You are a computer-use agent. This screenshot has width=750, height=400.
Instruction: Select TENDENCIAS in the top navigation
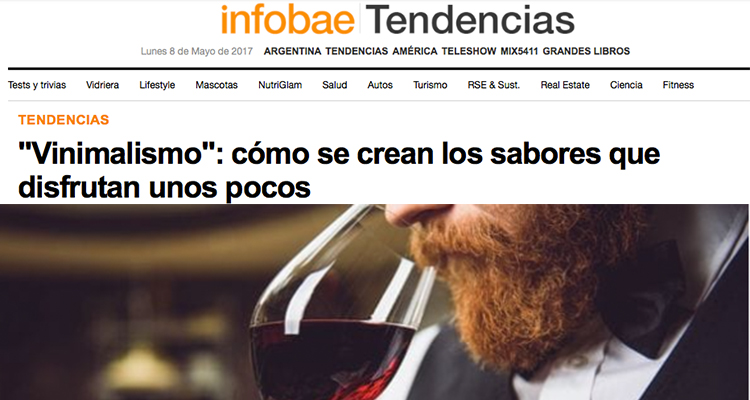click(357, 51)
